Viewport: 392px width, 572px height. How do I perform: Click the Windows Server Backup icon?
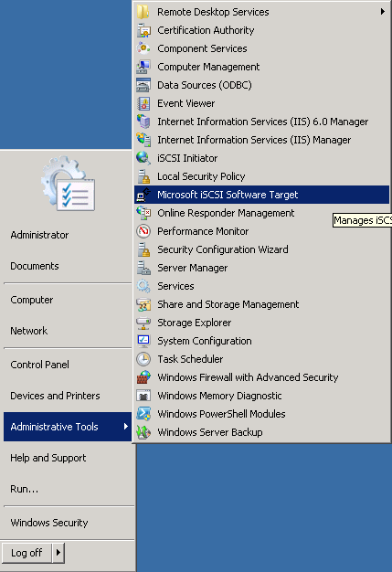143,432
